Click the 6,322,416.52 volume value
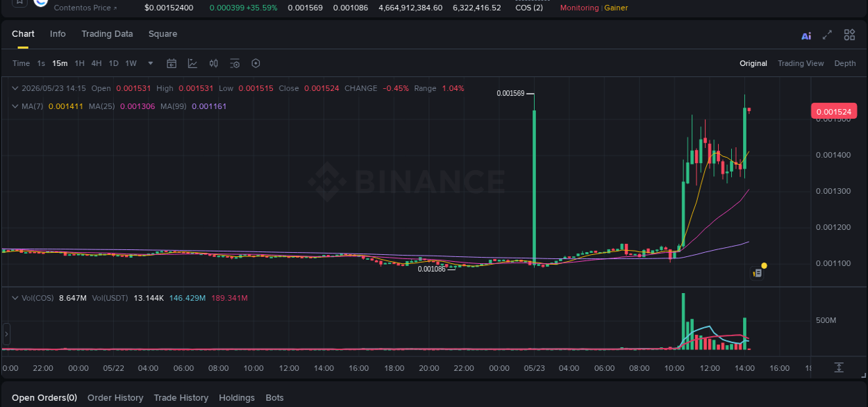The image size is (868, 407). [477, 8]
